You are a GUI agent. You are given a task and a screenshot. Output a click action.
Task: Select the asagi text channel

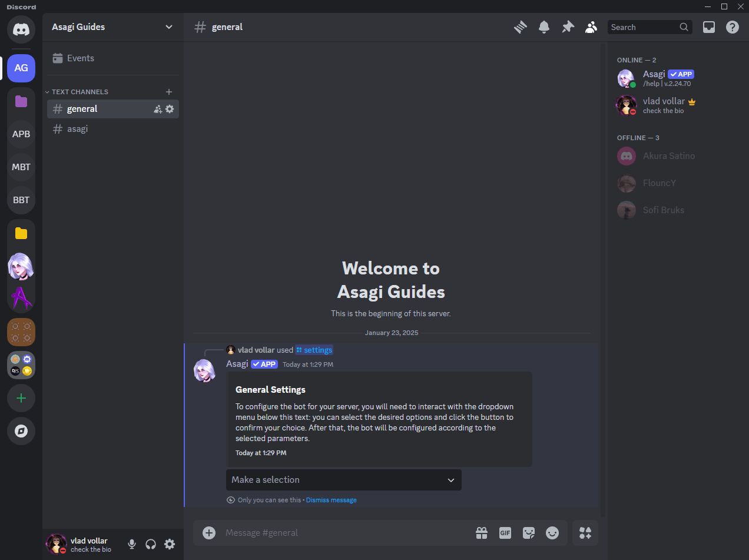pos(112,129)
